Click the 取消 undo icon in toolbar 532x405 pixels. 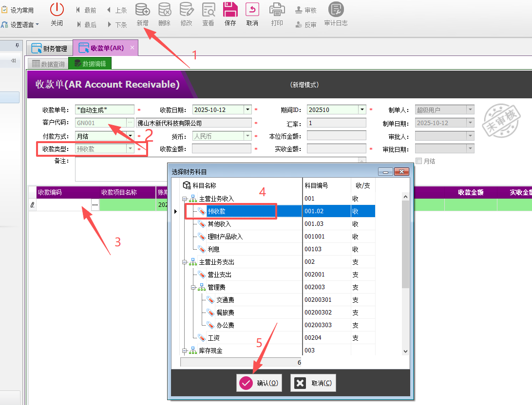tap(252, 10)
